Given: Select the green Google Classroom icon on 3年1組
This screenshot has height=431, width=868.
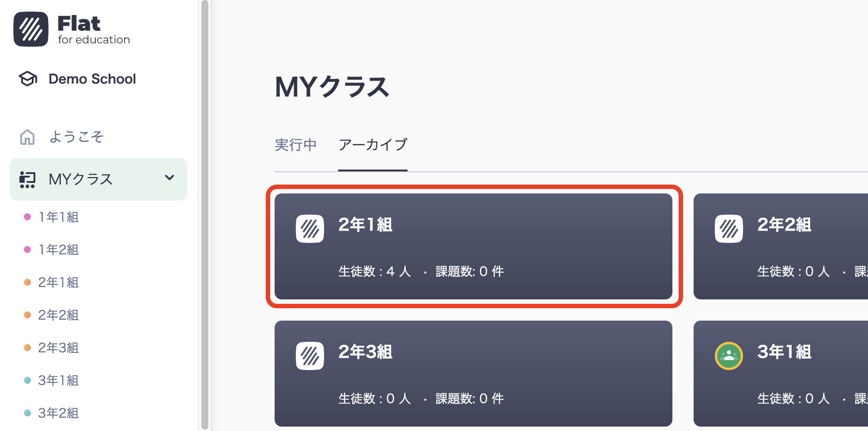Looking at the screenshot, I should tap(728, 355).
